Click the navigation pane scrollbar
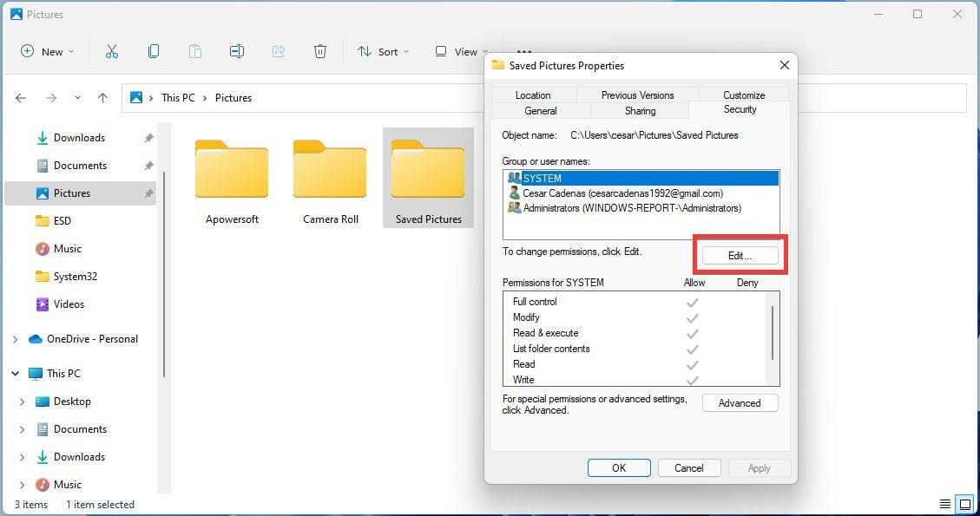This screenshot has height=516, width=980. click(164, 275)
